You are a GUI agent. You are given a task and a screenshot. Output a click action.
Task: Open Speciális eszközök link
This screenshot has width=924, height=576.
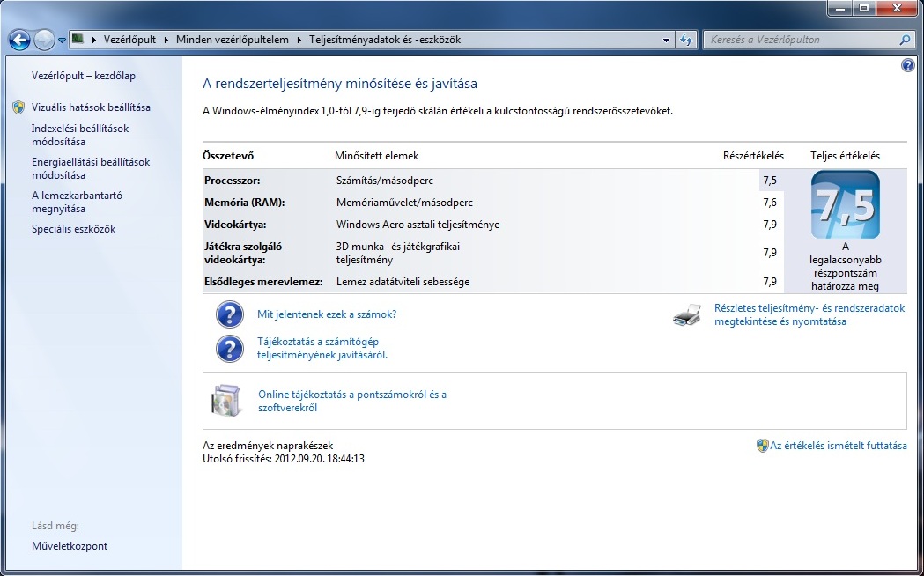(74, 229)
